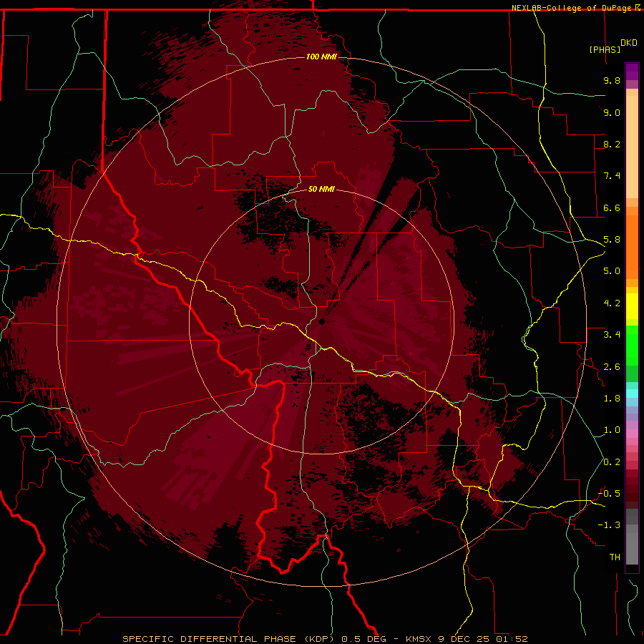
Task: Click the 7.4 value on the color scale
Action: coord(612,176)
